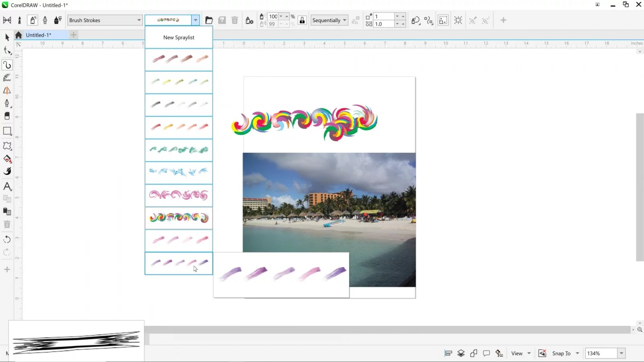The width and height of the screenshot is (644, 362).
Task: Expand the spray pattern list
Action: 195,20
